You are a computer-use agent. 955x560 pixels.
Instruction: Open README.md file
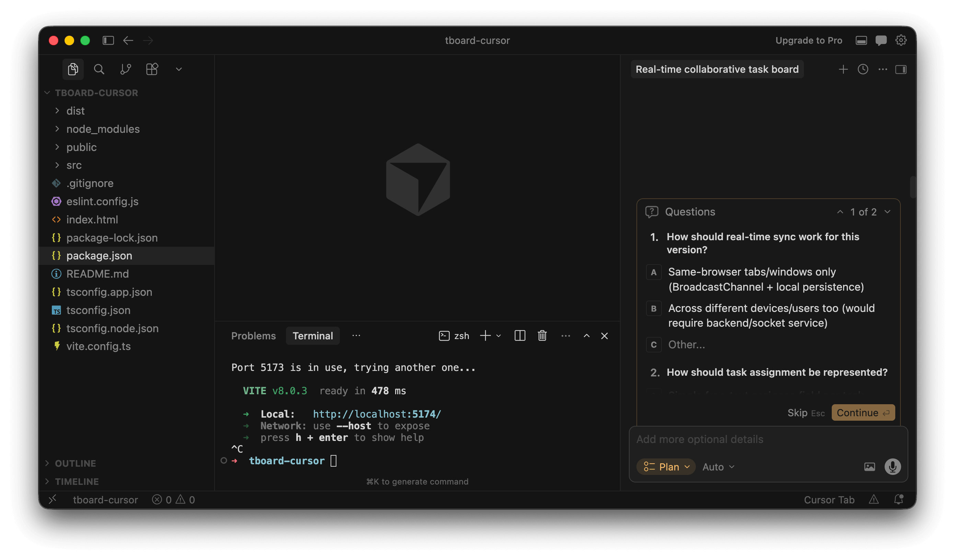126,274
